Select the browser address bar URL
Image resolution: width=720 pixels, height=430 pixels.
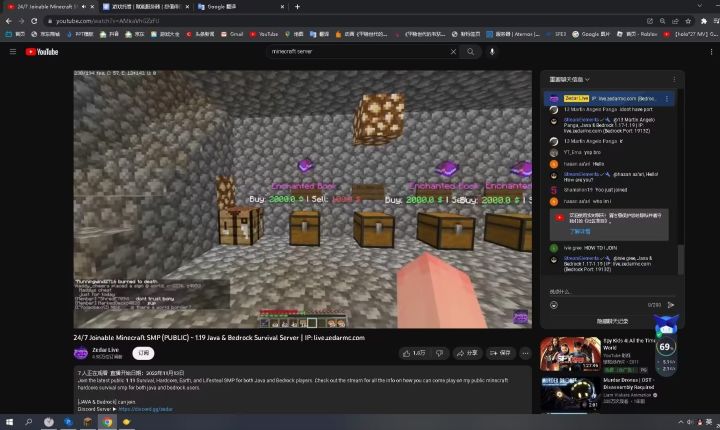coord(107,21)
